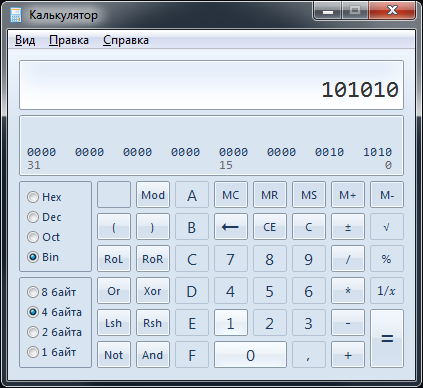Add to memory with M+
The image size is (423, 388).
(348, 195)
